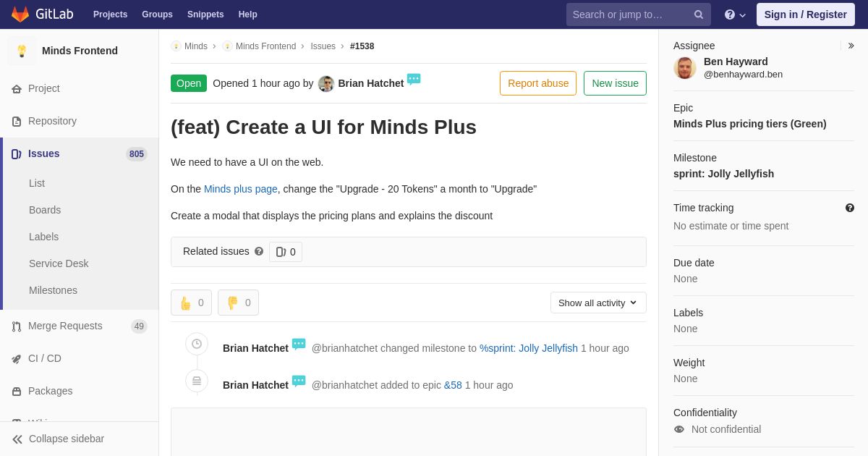Click the Not confidential eye icon
Image resolution: width=868 pixels, height=456 pixels.
[x=679, y=429]
